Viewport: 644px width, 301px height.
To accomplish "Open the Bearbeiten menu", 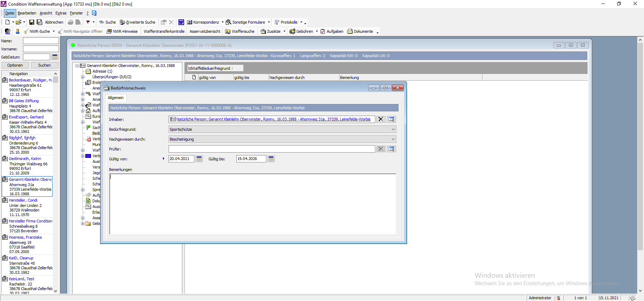I will point(27,13).
